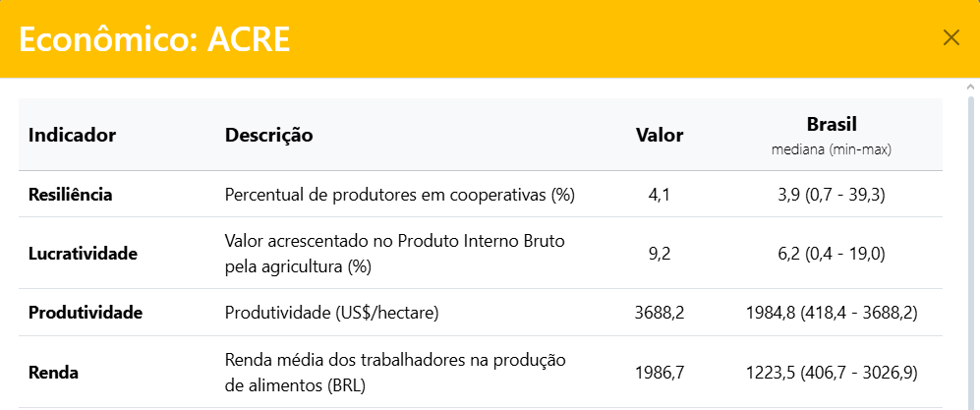Click the vertical scrollbar thumb

tap(970, 252)
